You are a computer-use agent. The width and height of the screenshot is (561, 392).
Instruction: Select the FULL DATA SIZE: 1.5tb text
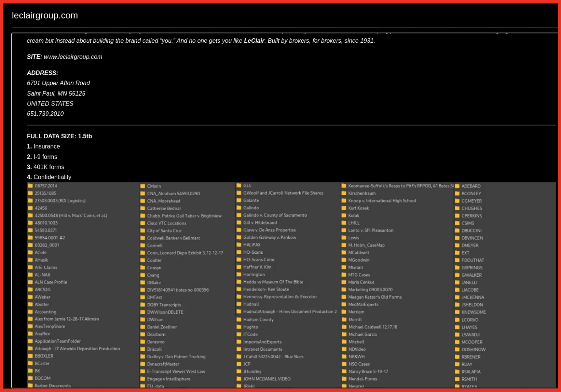point(59,136)
